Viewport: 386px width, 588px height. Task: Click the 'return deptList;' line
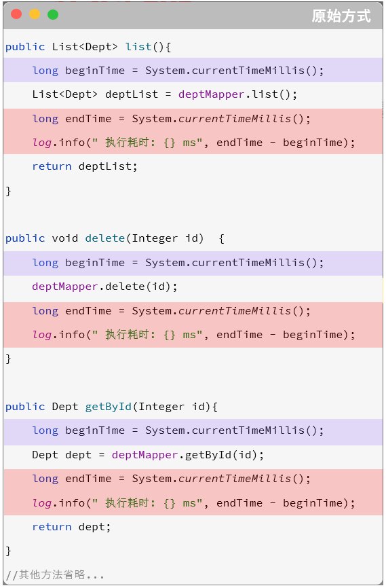[x=85, y=166]
